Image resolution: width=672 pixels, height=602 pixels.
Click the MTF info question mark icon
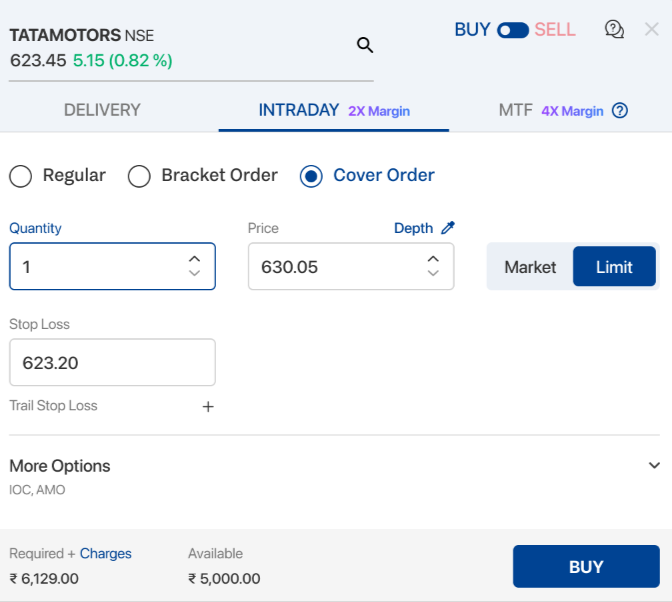[x=620, y=111]
